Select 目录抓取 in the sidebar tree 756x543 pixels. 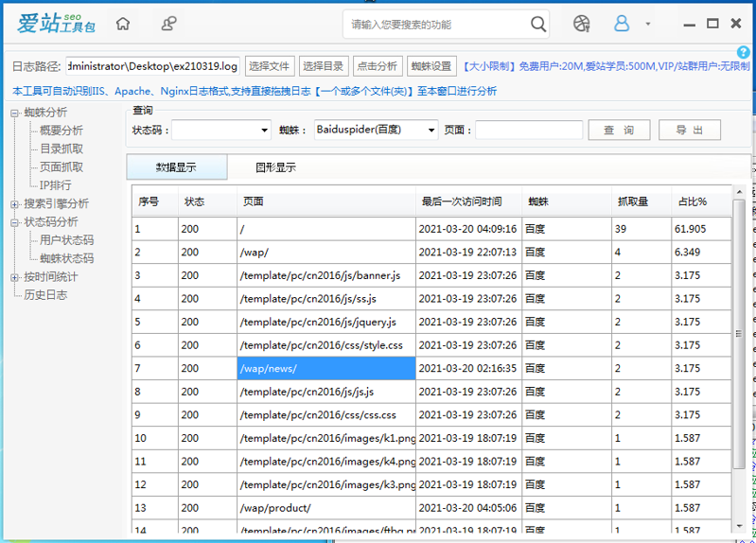pyautogui.click(x=62, y=149)
